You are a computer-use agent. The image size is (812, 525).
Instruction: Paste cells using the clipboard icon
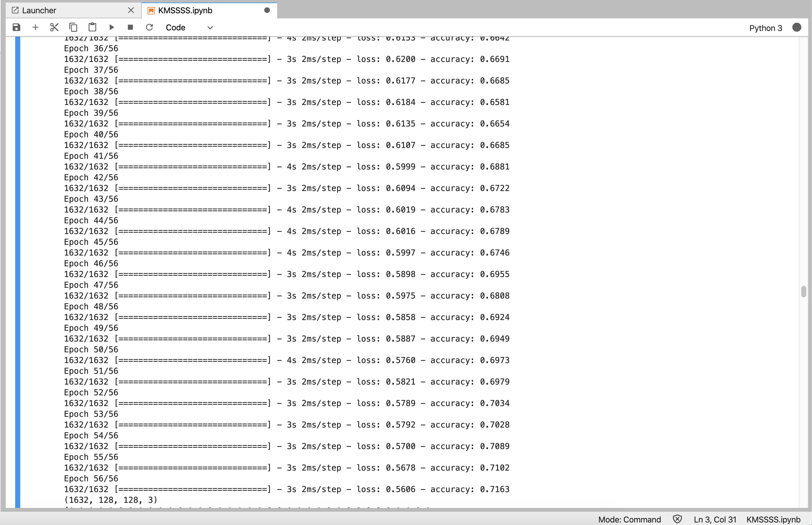coord(92,27)
